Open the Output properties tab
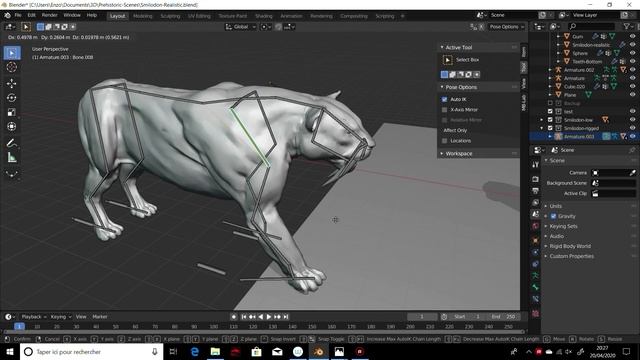640x360 pixels. click(536, 191)
